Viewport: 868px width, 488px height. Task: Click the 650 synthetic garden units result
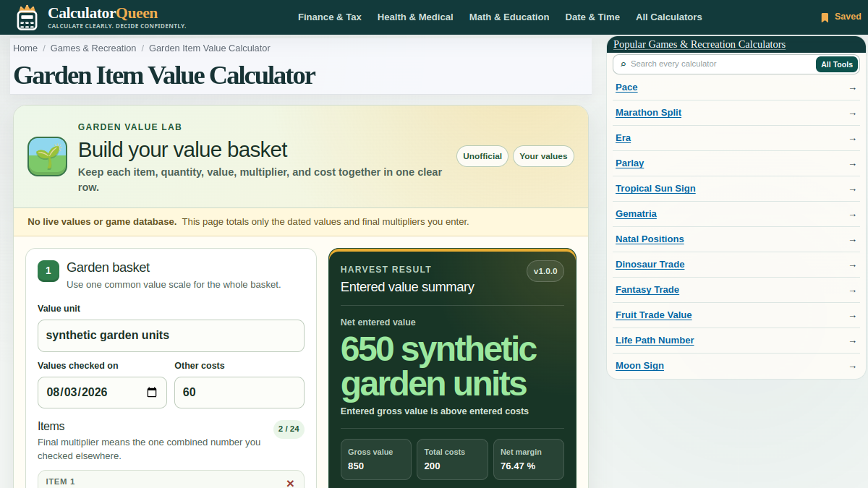pos(438,367)
